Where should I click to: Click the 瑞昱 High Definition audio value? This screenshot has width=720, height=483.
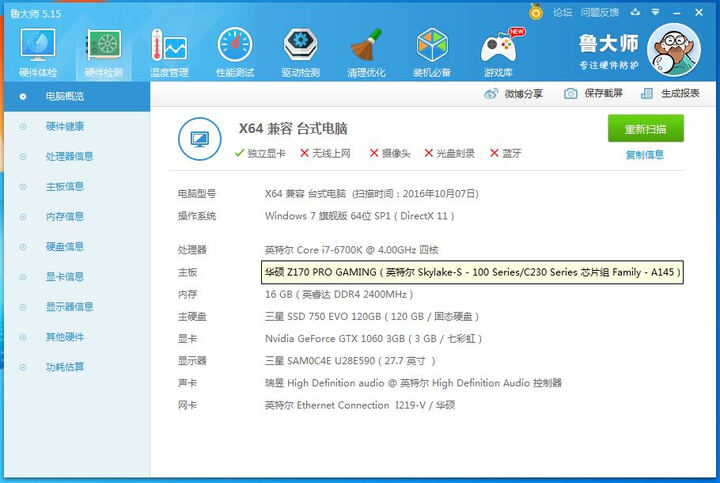coord(413,383)
